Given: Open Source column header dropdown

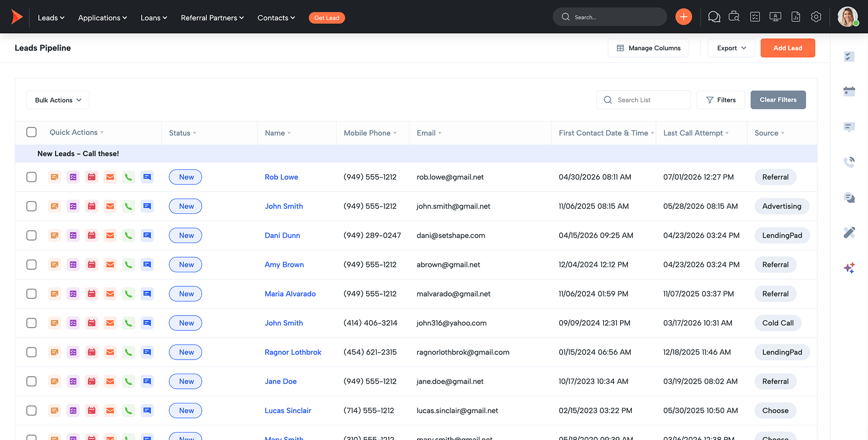Looking at the screenshot, I should point(770,133).
